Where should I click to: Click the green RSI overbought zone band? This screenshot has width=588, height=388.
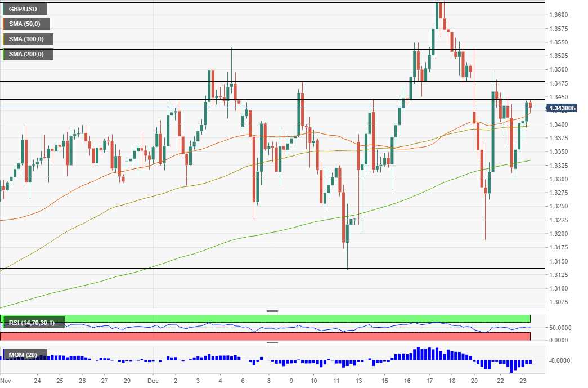266,319
